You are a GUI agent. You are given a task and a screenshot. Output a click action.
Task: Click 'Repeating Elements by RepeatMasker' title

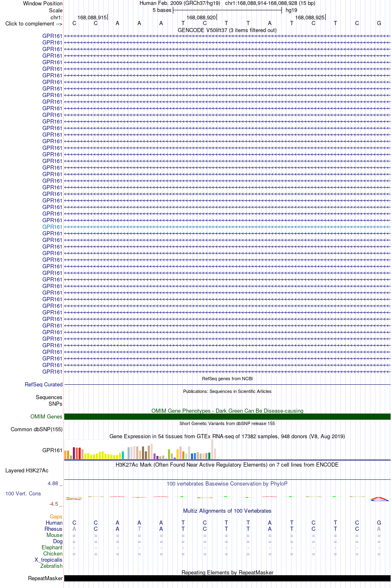227,572
